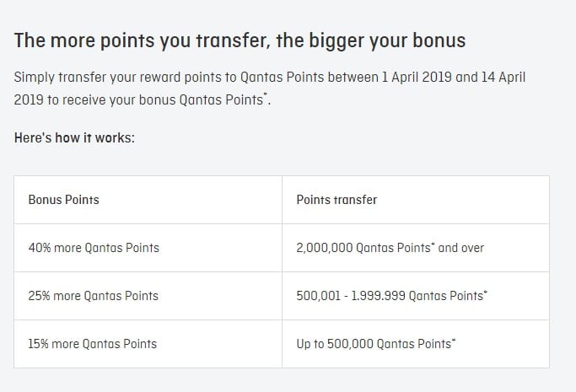Click the "2,000,000 Qantas Points and over" cell
The width and height of the screenshot is (576, 392).
(x=390, y=248)
